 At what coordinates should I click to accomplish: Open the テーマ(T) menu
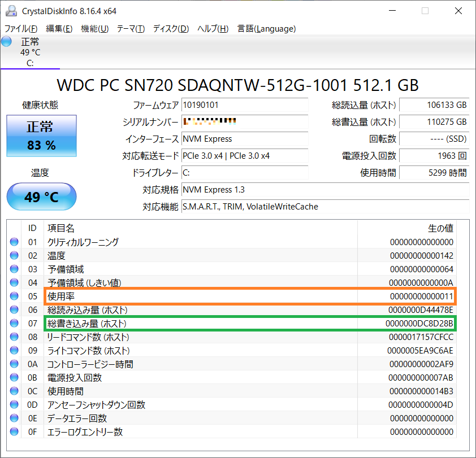(131, 28)
